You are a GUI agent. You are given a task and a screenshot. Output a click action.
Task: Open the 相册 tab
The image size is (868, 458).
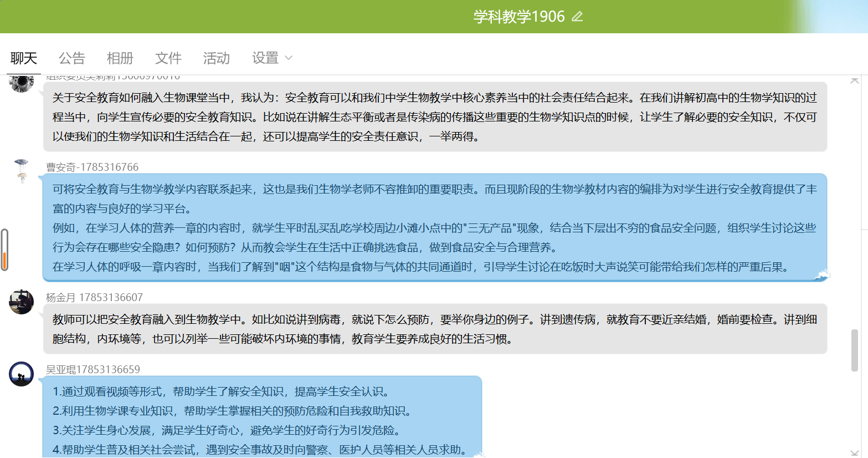point(120,58)
